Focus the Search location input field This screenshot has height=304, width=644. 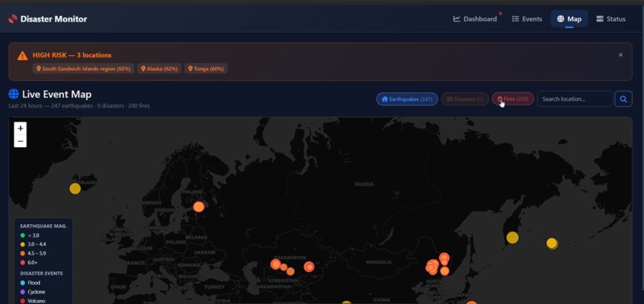tap(574, 99)
